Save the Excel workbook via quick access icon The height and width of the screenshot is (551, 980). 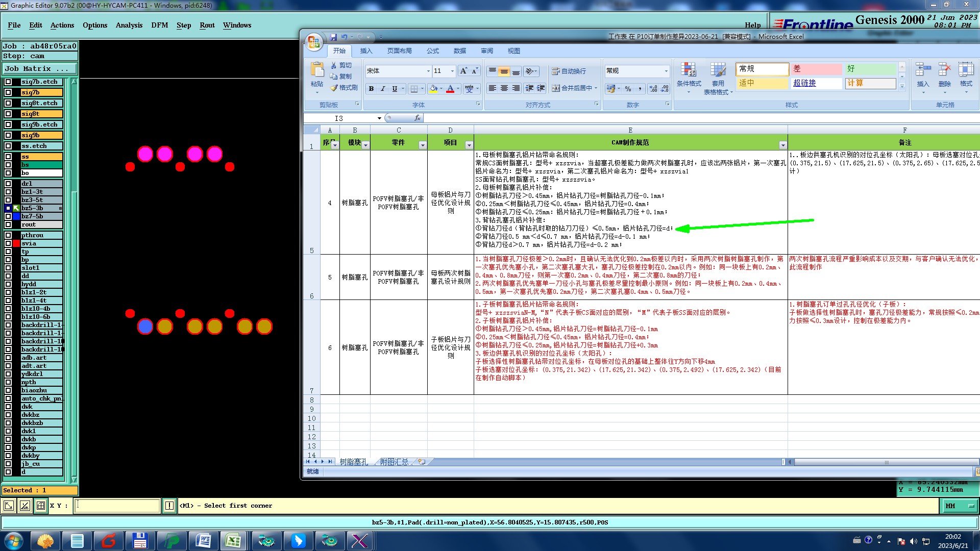[x=333, y=37]
